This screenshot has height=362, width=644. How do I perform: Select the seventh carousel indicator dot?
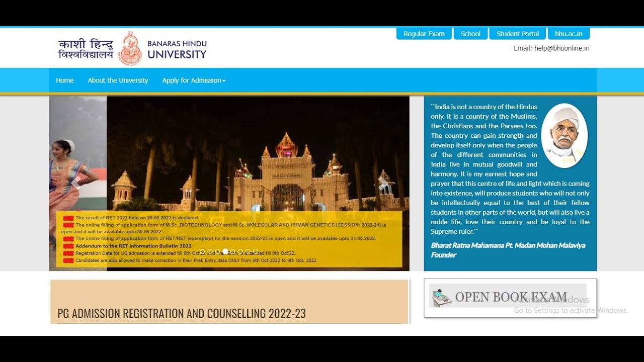(248, 251)
